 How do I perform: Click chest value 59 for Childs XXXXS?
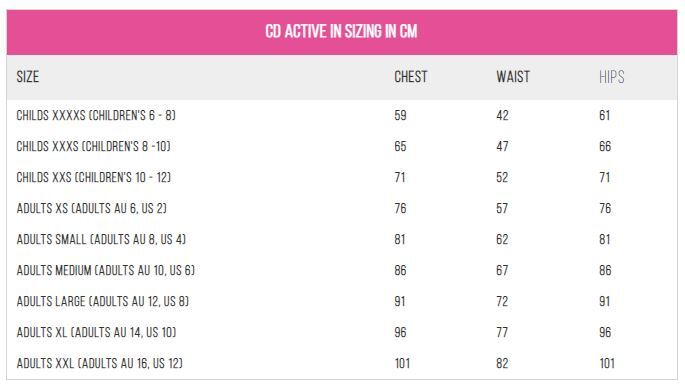[401, 115]
